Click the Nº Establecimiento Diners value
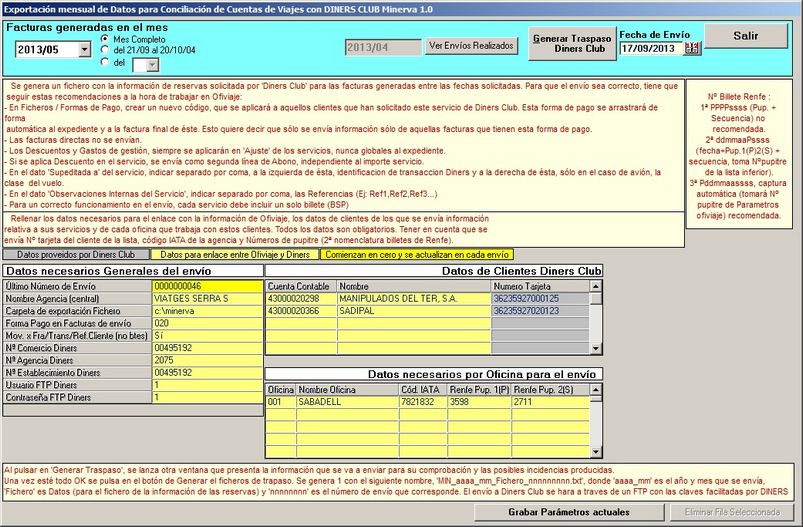Screen dimensions: 803x527 pos(207,372)
